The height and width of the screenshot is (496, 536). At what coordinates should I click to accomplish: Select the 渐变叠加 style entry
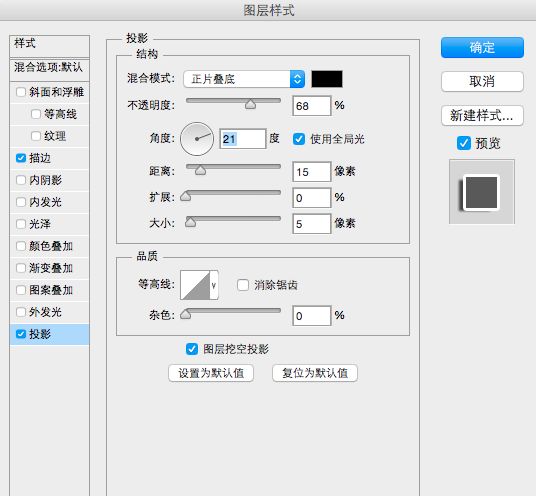[50, 268]
